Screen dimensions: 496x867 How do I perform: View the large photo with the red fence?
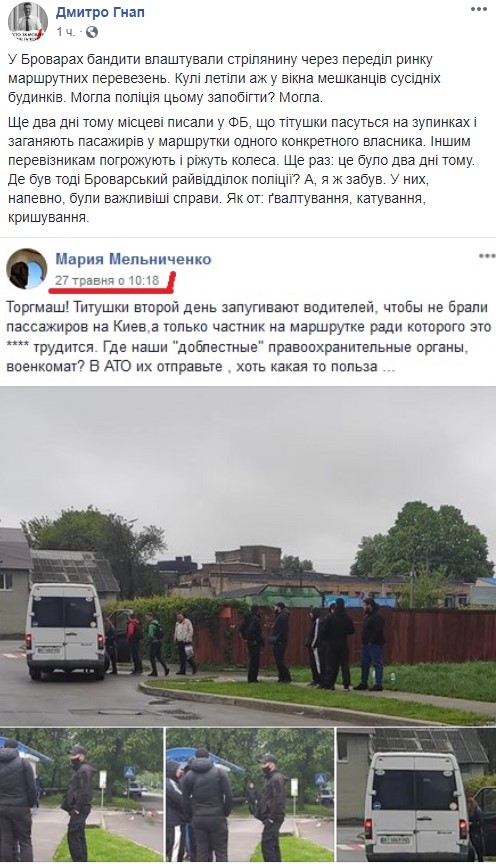(248, 556)
